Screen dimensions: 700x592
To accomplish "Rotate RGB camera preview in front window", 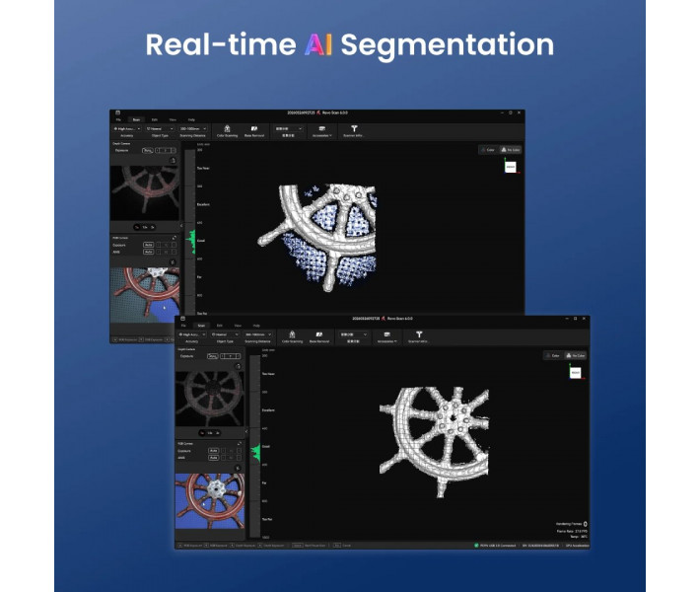I will (x=238, y=468).
